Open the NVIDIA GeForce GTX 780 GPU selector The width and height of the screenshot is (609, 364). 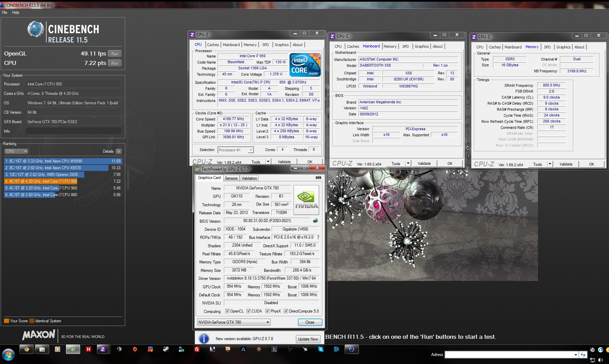click(x=234, y=322)
